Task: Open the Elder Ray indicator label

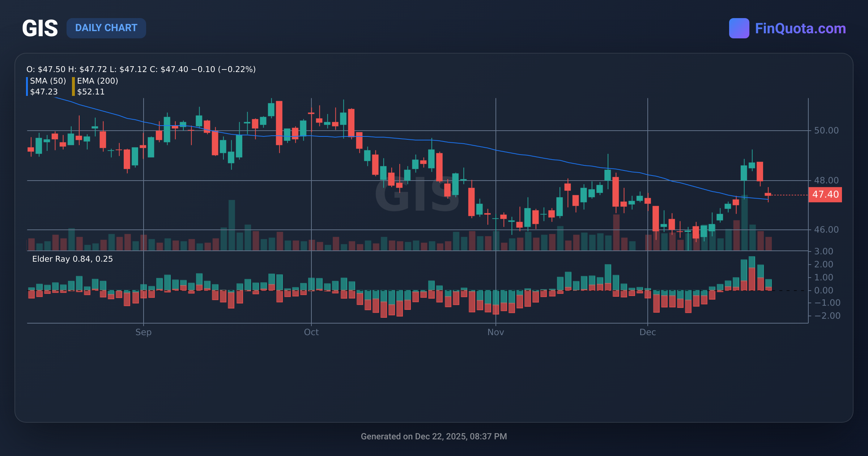Action: point(72,259)
